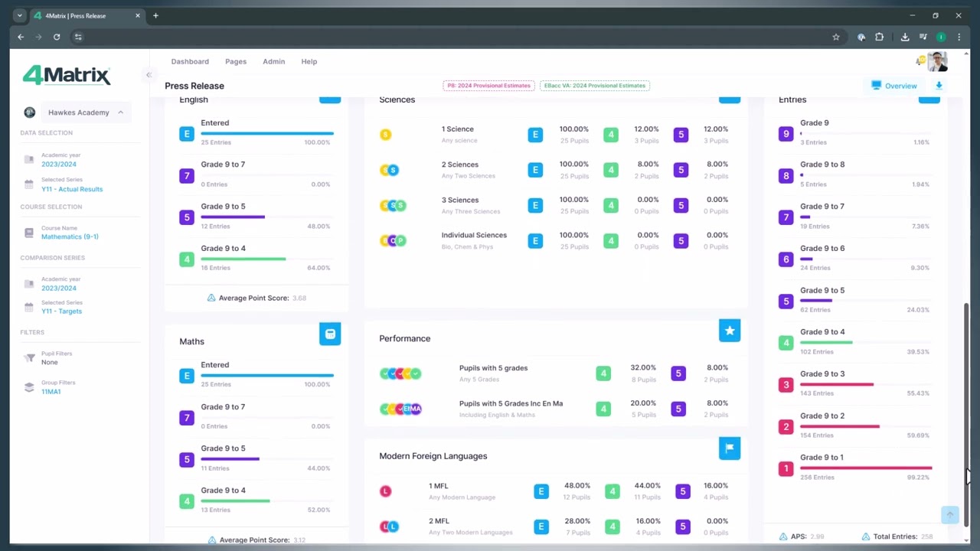980x551 pixels.
Task: Change the 11MA1 group filter
Action: (x=51, y=392)
